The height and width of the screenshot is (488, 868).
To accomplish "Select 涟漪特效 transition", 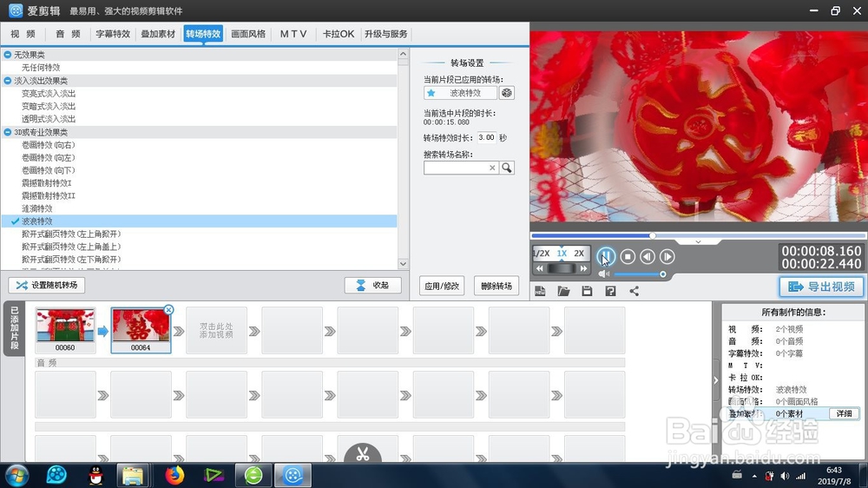I will (x=37, y=208).
